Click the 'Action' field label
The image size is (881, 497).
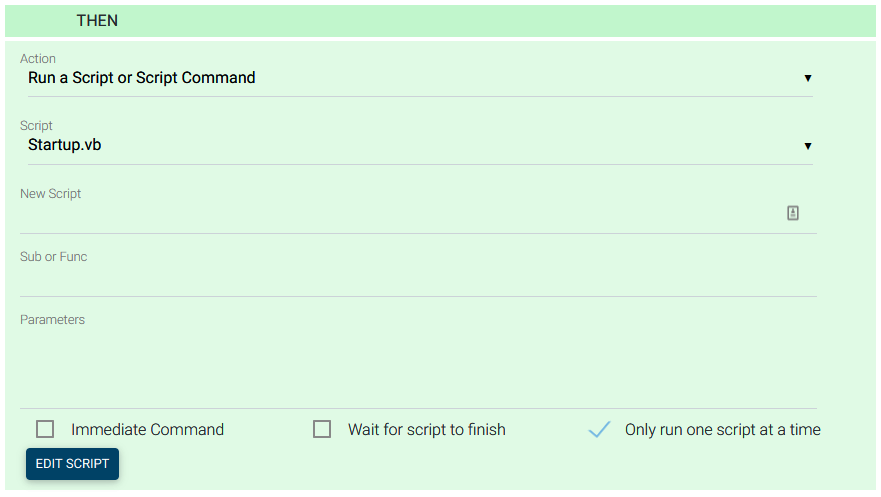pyautogui.click(x=38, y=59)
